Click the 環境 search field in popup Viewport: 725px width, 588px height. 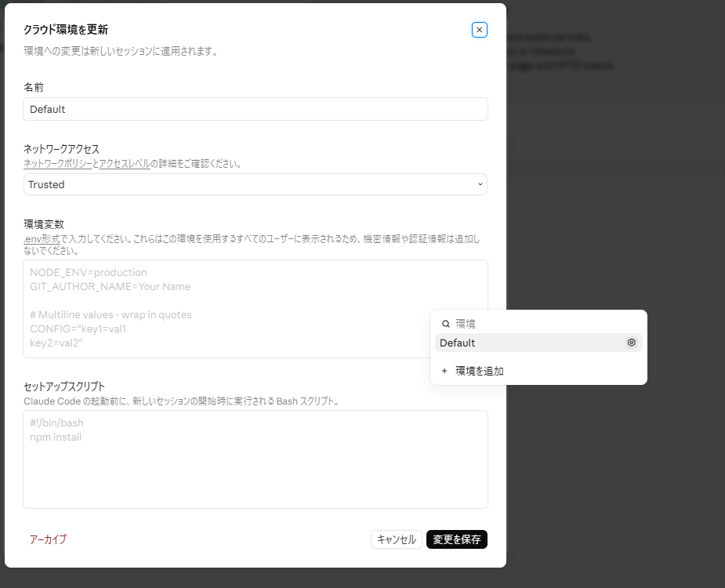pyautogui.click(x=538, y=324)
